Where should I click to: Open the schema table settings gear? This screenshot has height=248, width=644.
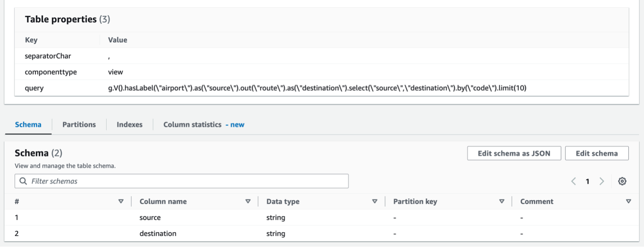coord(622,181)
